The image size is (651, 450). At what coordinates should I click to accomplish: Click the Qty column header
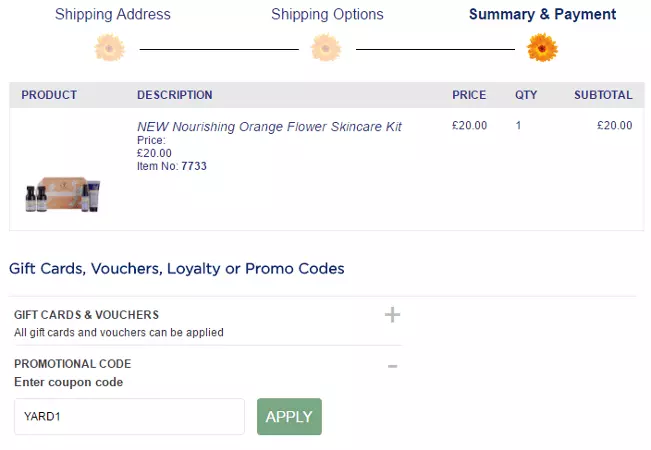[x=526, y=95]
